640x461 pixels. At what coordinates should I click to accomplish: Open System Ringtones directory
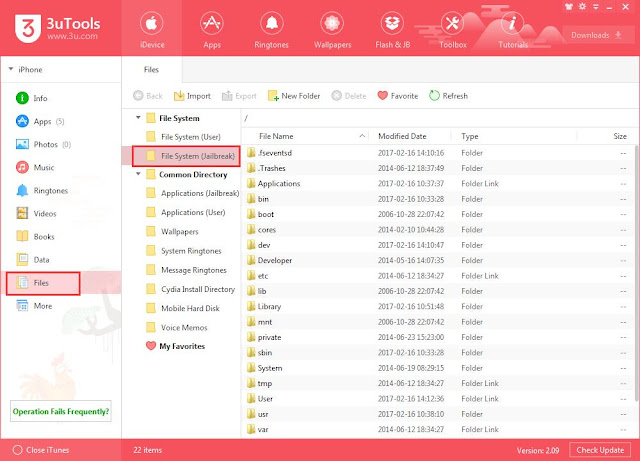[184, 251]
